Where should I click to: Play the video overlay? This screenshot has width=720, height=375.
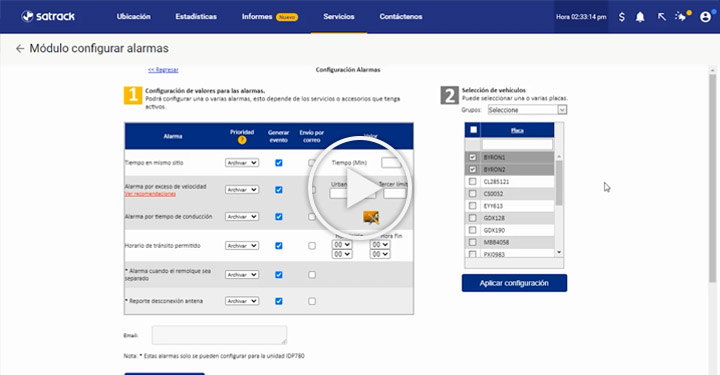click(x=360, y=188)
